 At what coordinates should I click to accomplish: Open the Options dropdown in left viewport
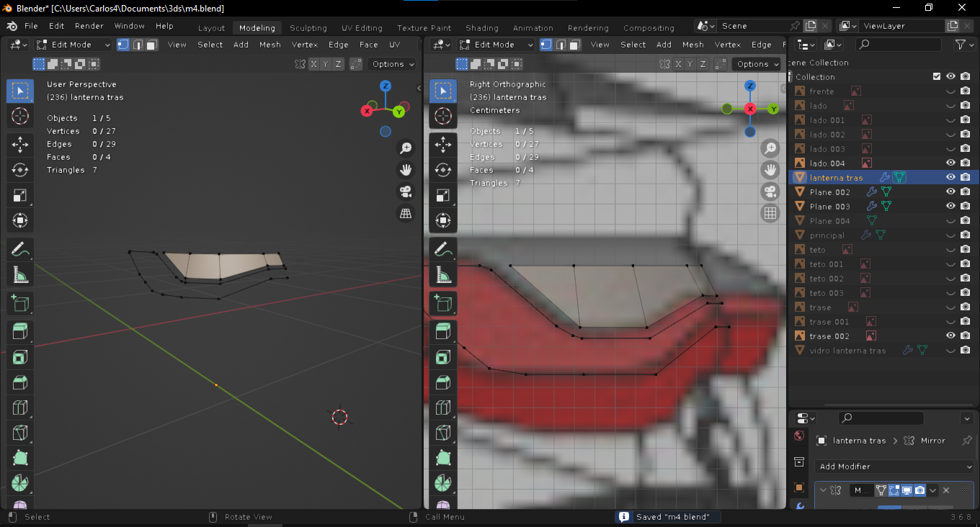click(x=393, y=64)
